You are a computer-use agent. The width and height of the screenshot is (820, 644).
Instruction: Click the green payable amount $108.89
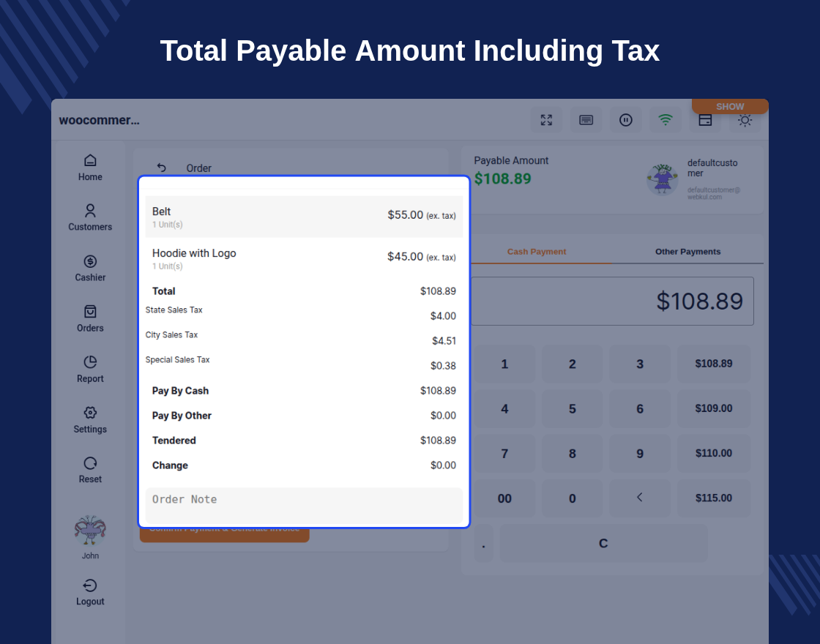pyautogui.click(x=502, y=179)
